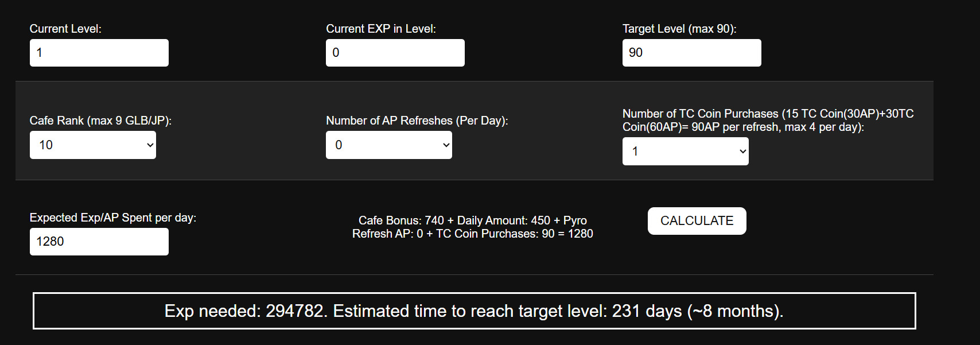Click the "Number of TC Coin Purchases" label text
The height and width of the screenshot is (345, 980).
click(768, 120)
